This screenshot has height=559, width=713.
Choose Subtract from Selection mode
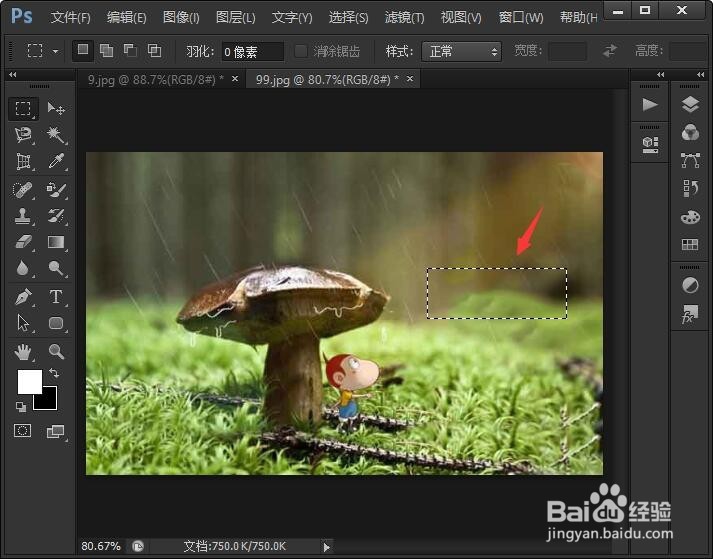131,50
